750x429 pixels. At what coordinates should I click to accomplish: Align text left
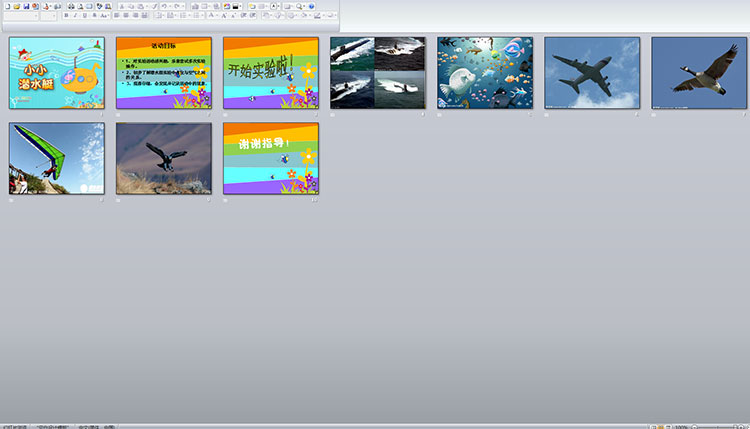coord(116,15)
